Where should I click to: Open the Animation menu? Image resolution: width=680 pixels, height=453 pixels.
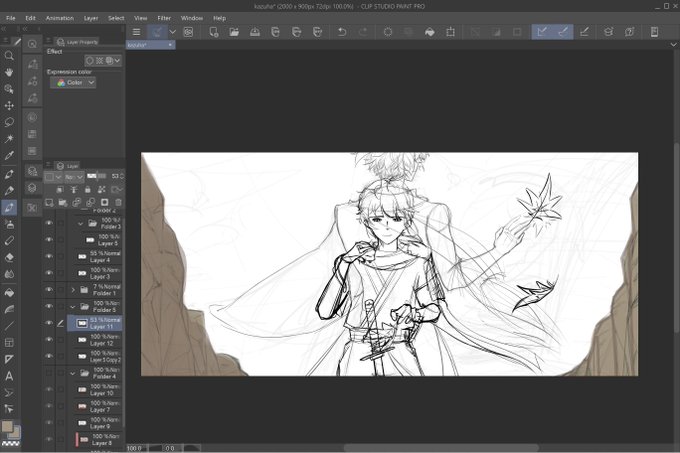60,18
